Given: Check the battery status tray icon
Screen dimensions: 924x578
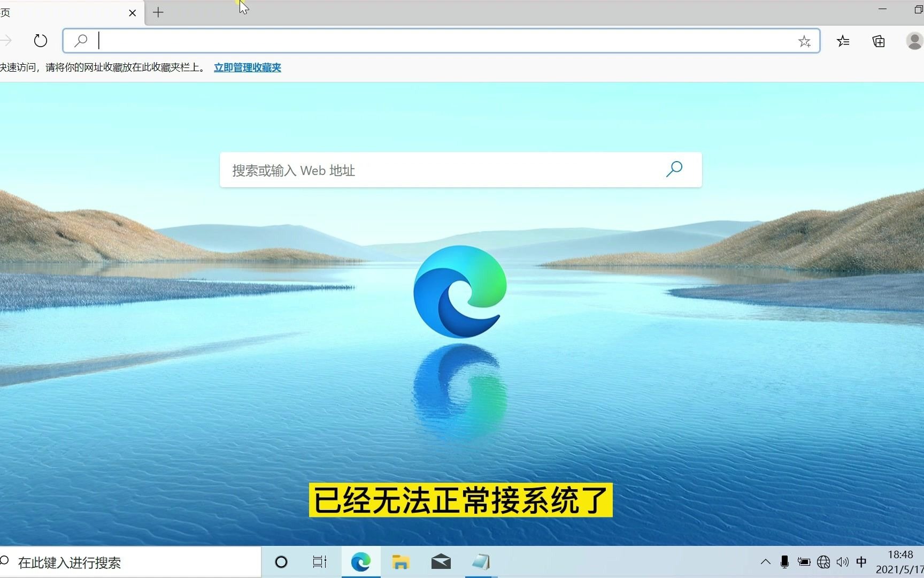Looking at the screenshot, I should (x=804, y=562).
